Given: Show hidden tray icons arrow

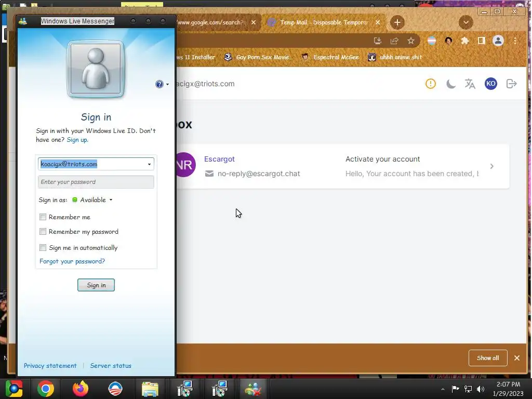Looking at the screenshot, I should pos(443,389).
